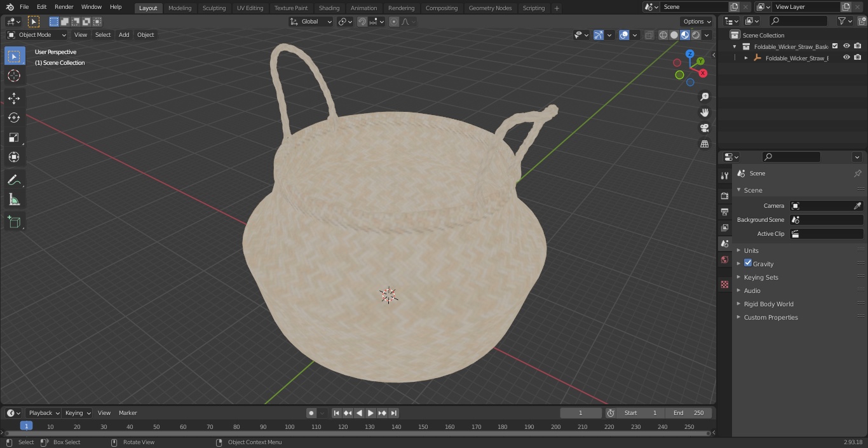The width and height of the screenshot is (868, 448).
Task: Play the animation forward
Action: [x=370, y=413]
